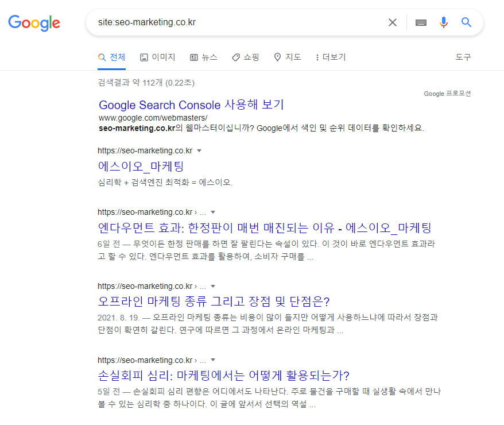Click the 검색결과 약 112개 result count text

pos(146,83)
